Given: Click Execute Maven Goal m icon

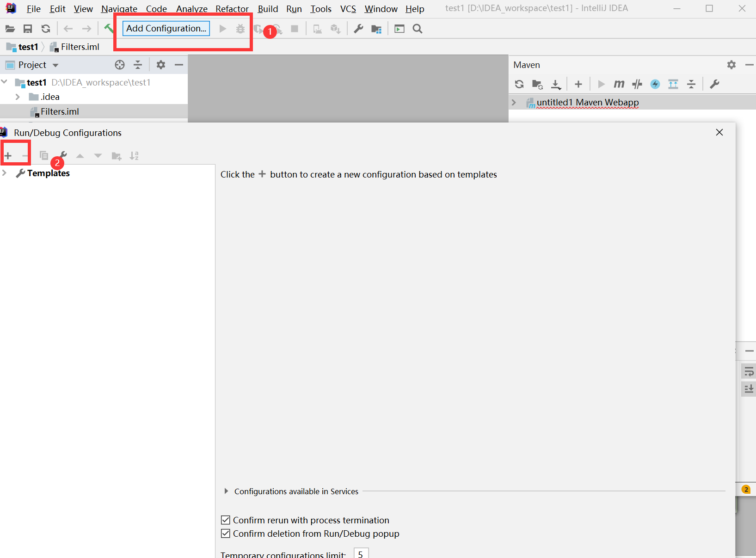Looking at the screenshot, I should click(x=619, y=84).
